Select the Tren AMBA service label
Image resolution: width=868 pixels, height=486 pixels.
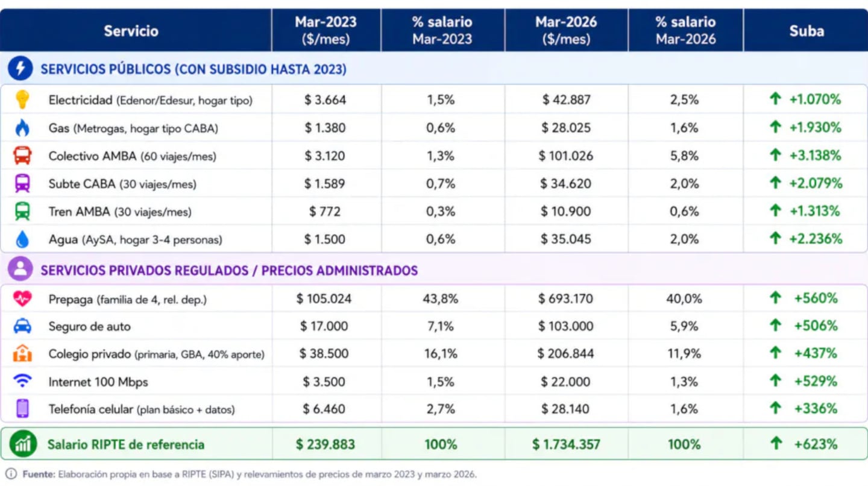pos(120,212)
